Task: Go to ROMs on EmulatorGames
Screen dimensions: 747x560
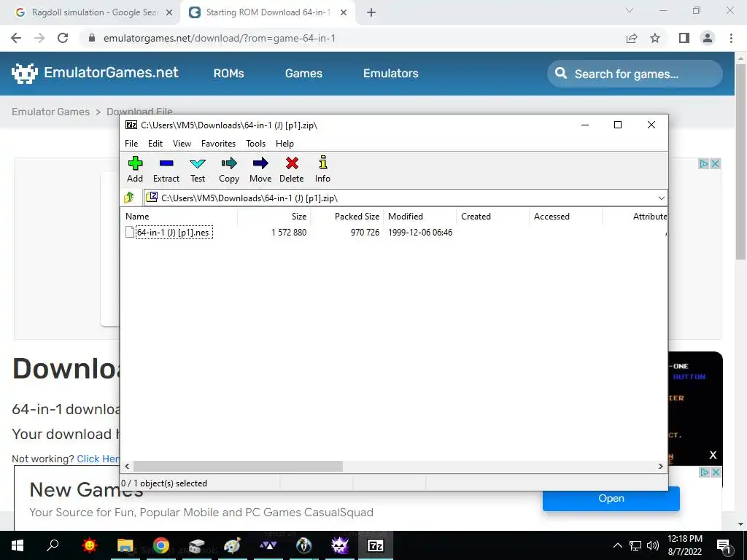Action: click(x=228, y=74)
